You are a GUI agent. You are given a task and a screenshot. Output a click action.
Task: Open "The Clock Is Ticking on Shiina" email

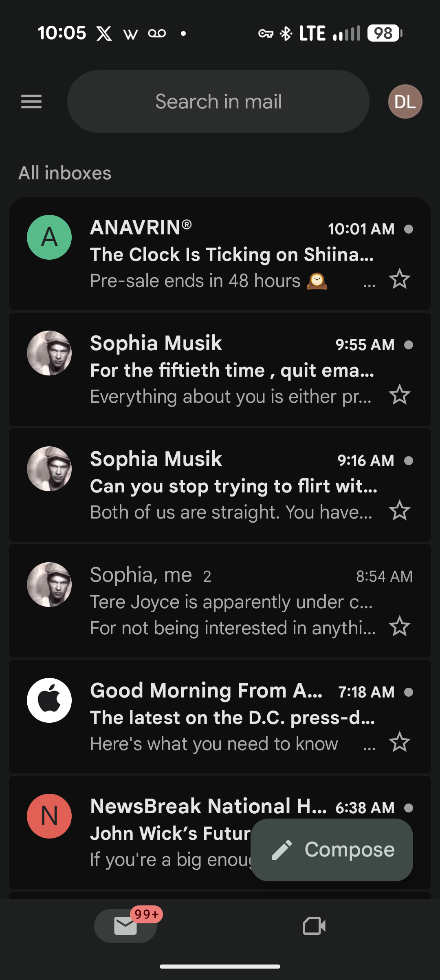[231, 255]
